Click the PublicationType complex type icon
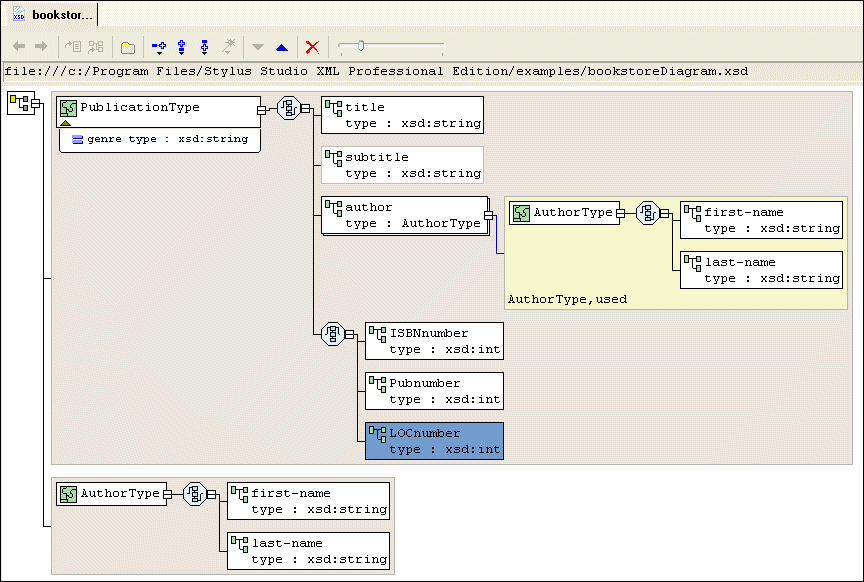Image resolution: width=864 pixels, height=582 pixels. point(68,108)
